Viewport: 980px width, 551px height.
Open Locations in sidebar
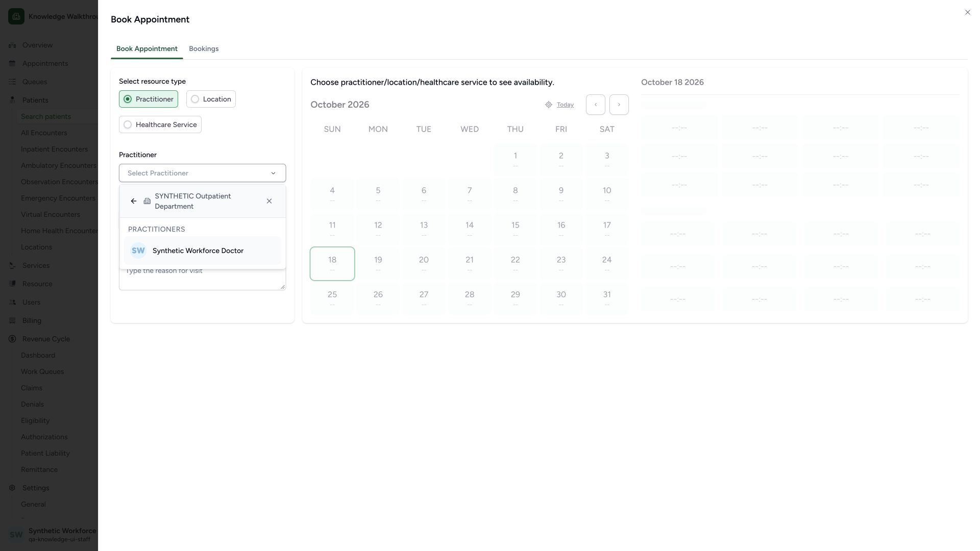point(36,247)
